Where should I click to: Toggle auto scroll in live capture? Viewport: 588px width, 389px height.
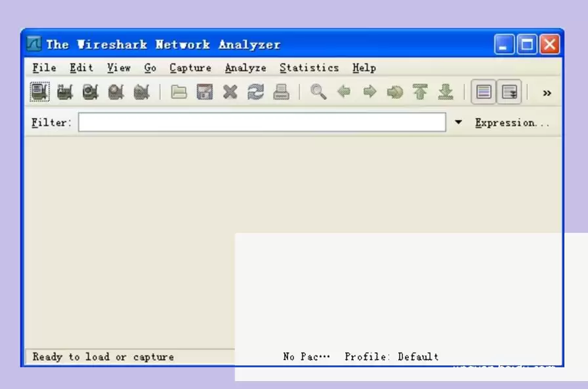pyautogui.click(x=509, y=92)
